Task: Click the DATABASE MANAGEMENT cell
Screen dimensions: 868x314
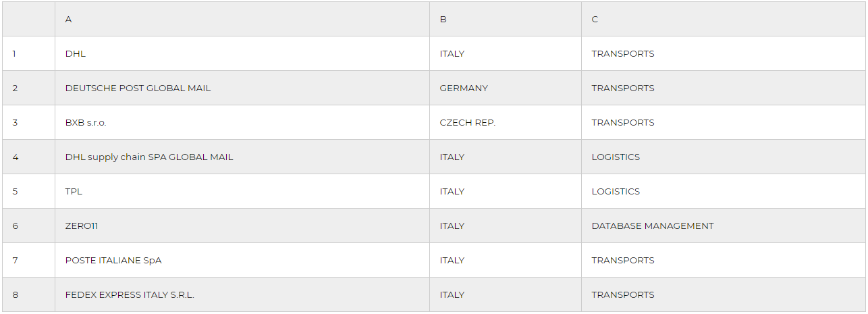Action: [652, 226]
